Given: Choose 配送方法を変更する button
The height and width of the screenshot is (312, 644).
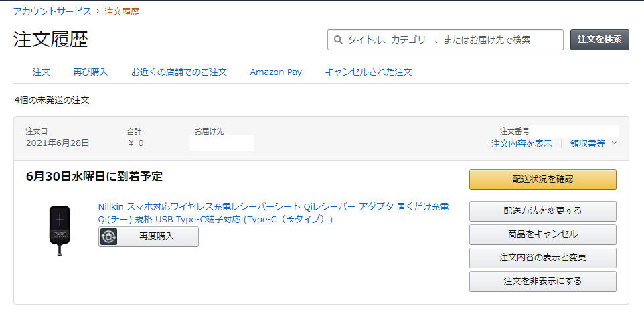Looking at the screenshot, I should point(542,211).
